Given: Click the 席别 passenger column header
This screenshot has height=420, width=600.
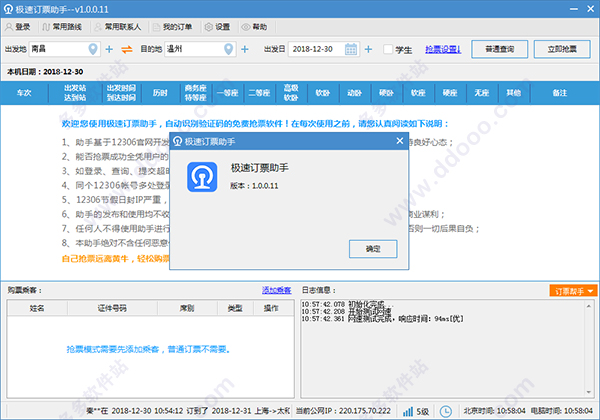Looking at the screenshot, I should tap(187, 308).
